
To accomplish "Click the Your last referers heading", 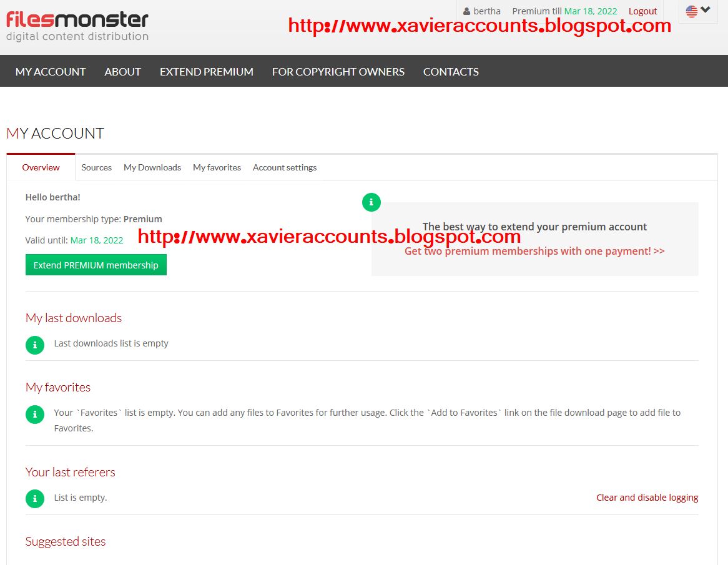I will [70, 472].
